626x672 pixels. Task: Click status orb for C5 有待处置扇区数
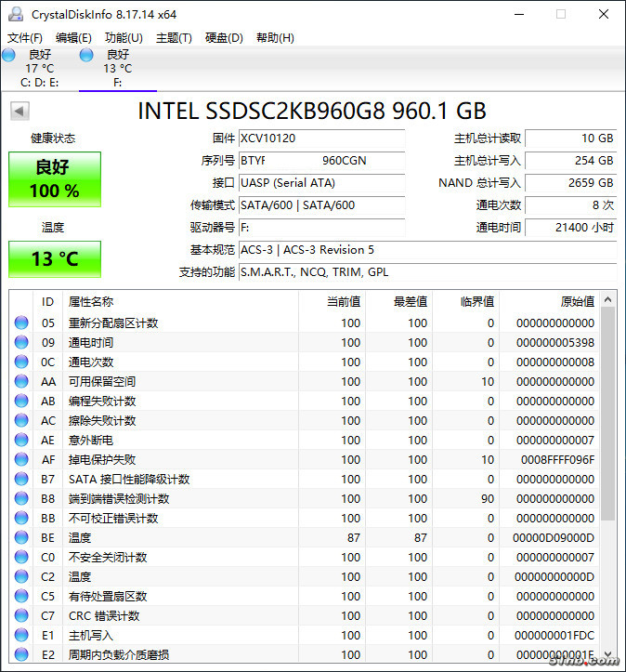tap(21, 596)
